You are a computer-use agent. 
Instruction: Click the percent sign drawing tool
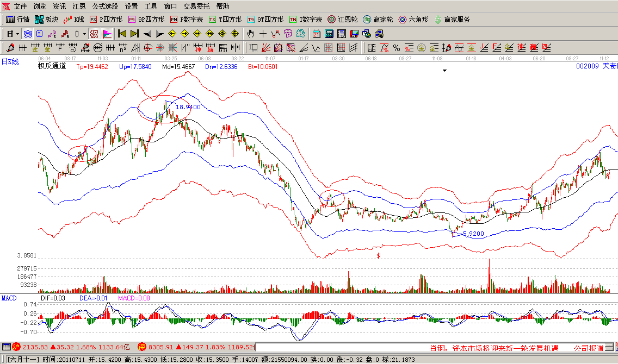point(396,47)
